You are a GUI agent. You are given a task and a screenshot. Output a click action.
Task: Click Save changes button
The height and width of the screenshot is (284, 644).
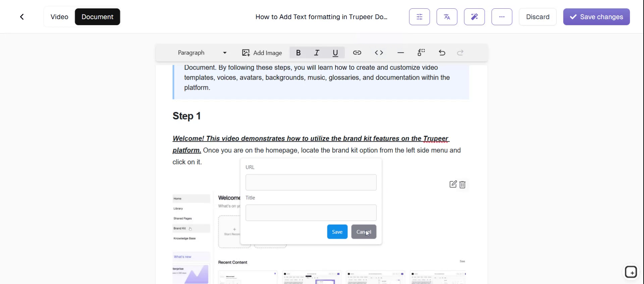tap(596, 17)
